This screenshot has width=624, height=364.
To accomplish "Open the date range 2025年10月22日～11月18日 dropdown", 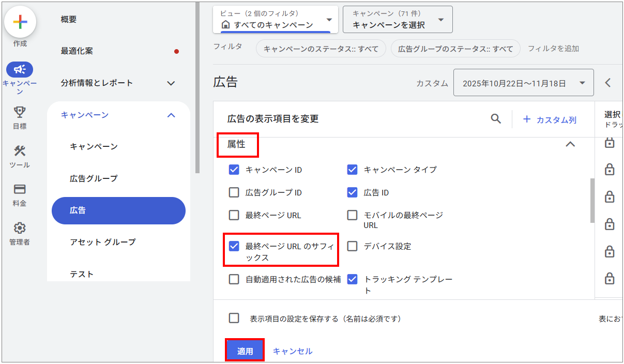I will pos(523,82).
